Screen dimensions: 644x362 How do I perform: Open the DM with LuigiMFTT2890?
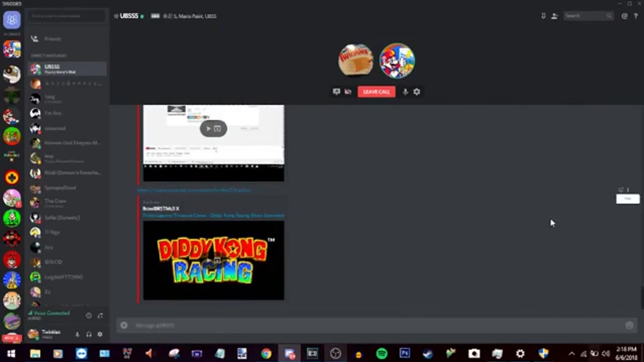point(67,277)
